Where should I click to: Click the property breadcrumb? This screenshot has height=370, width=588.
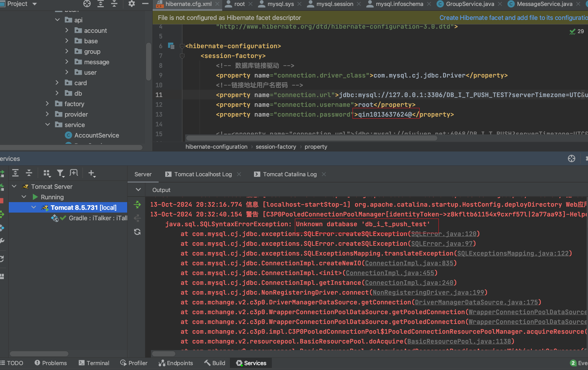pyautogui.click(x=316, y=147)
